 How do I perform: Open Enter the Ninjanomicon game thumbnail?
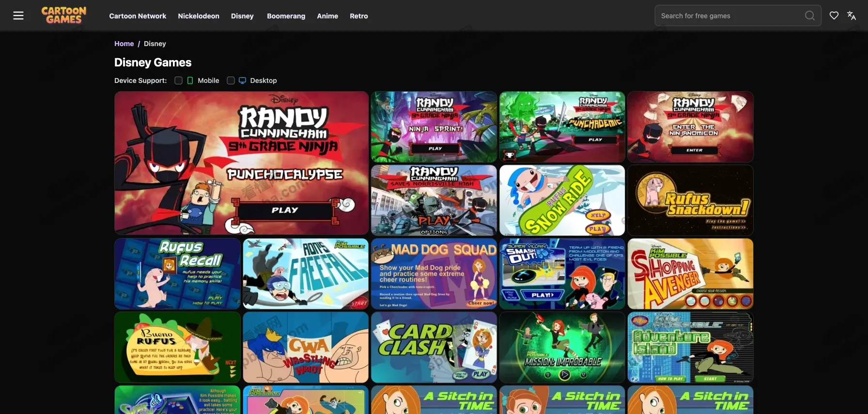pos(691,127)
